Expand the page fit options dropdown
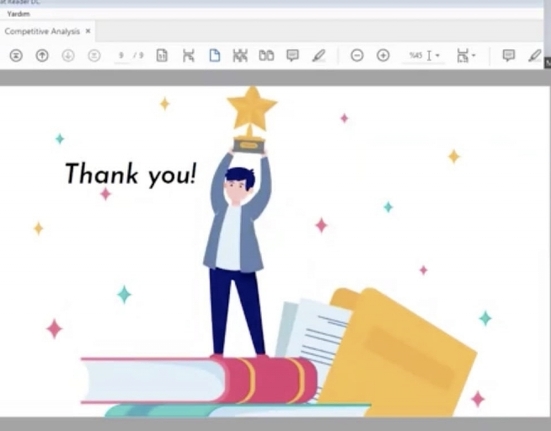Screen dimensions: 551x431 [466, 55]
